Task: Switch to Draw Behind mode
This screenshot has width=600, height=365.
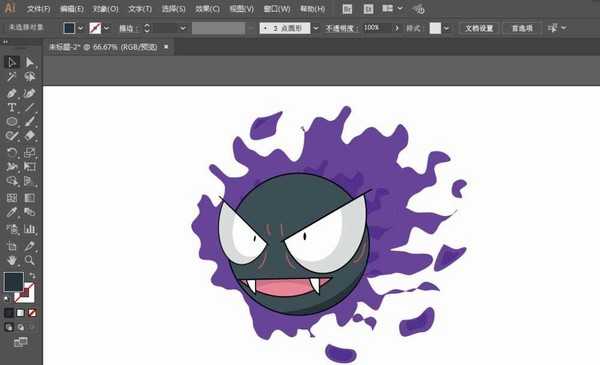Action: pos(20,328)
